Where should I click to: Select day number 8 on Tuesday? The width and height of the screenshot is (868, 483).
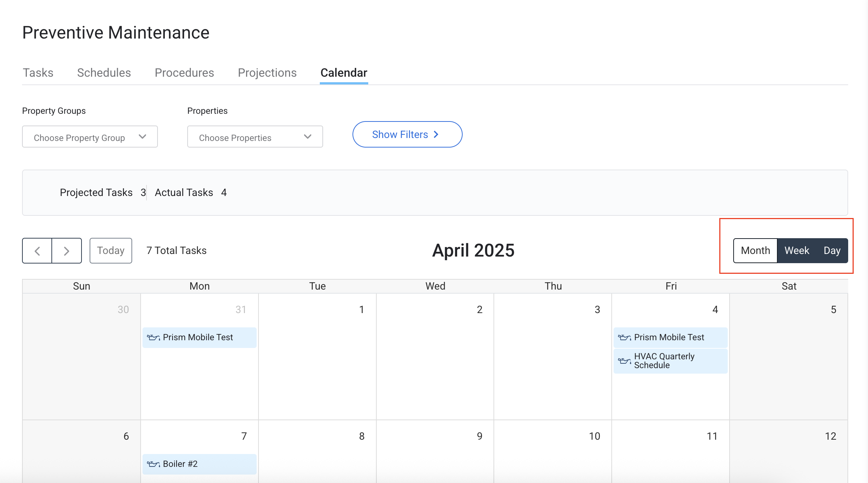[362, 436]
